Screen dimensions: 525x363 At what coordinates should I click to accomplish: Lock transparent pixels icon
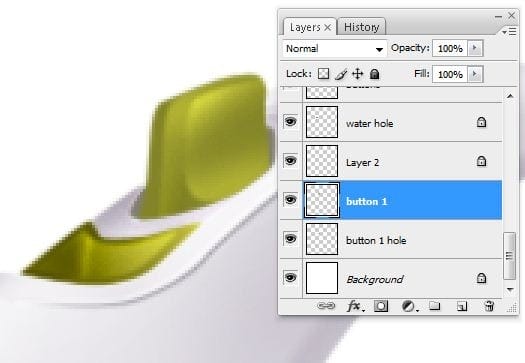click(x=323, y=74)
